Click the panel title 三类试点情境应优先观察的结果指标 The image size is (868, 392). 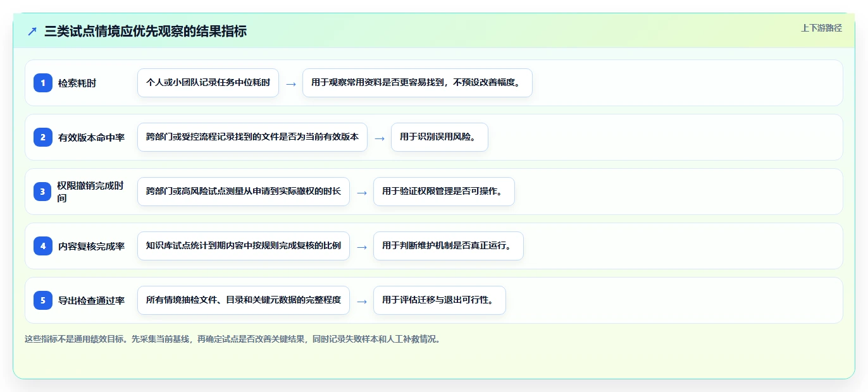(146, 31)
